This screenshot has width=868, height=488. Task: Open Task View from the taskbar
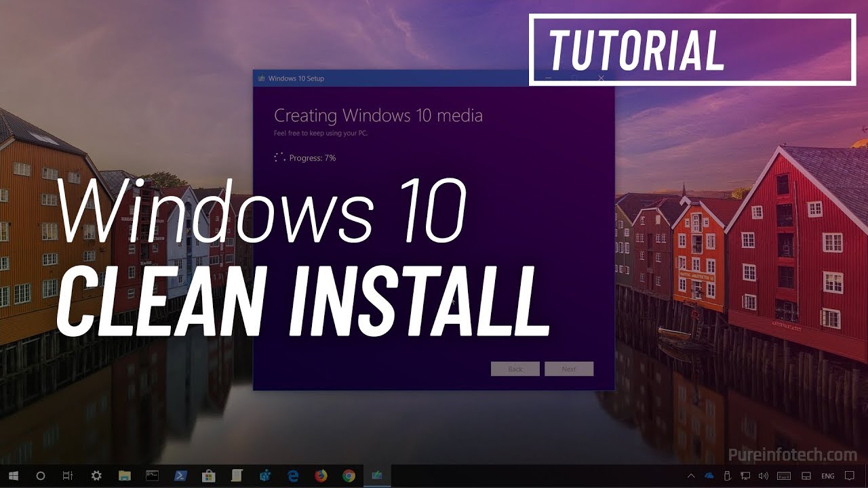[67, 476]
